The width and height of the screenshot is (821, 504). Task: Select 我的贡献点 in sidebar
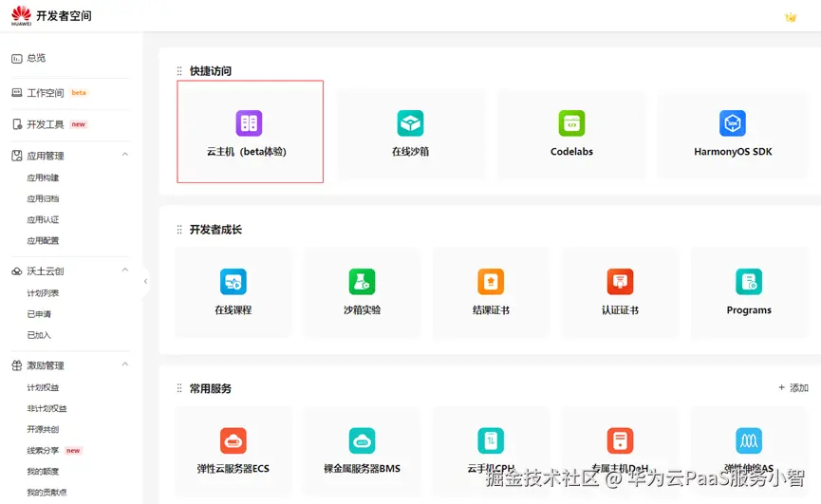click(x=47, y=492)
